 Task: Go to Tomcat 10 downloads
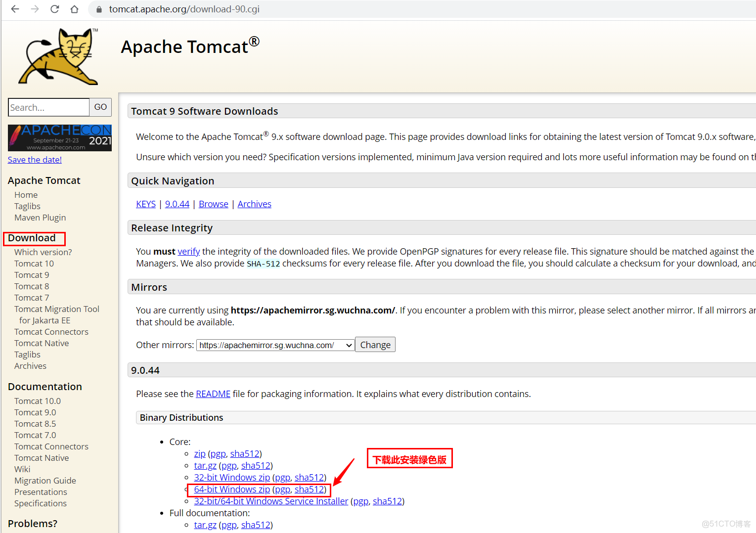pyautogui.click(x=34, y=264)
